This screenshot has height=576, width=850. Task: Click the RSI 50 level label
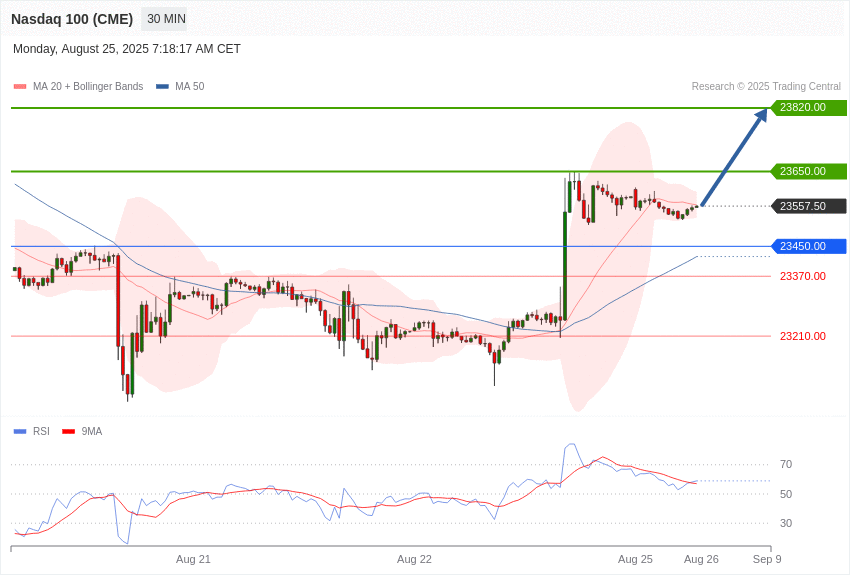point(786,494)
